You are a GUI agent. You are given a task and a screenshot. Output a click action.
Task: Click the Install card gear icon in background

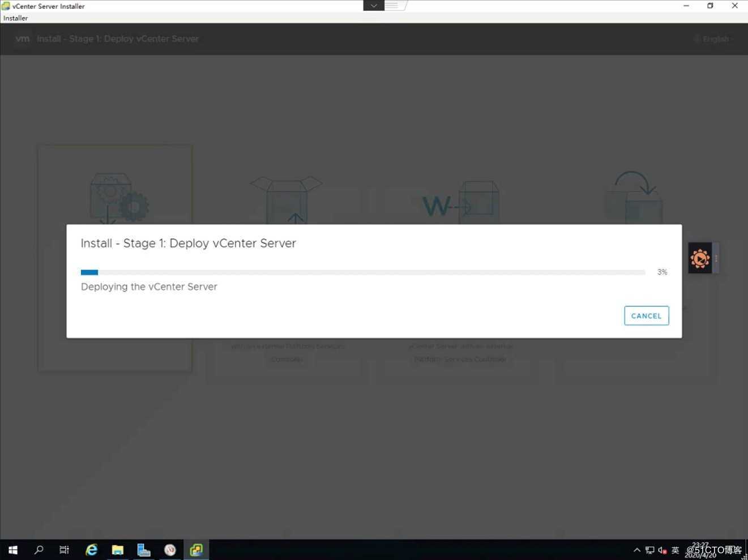[x=119, y=199]
